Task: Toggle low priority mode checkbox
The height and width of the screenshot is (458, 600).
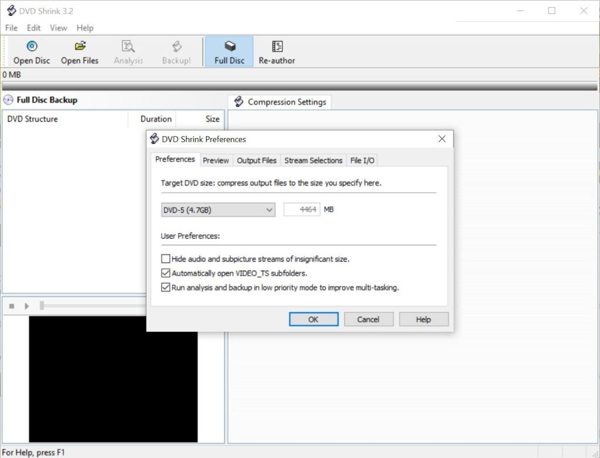Action: (x=165, y=287)
